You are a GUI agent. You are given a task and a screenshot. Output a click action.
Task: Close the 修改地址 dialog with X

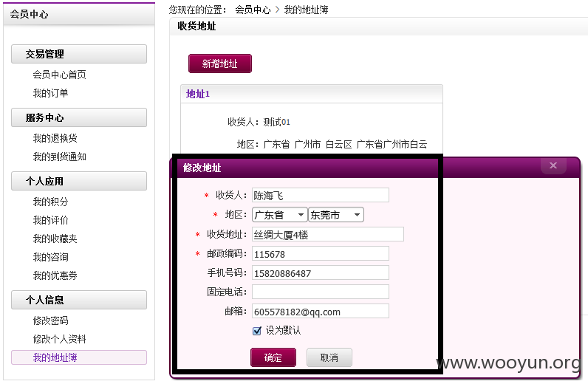[x=553, y=165]
